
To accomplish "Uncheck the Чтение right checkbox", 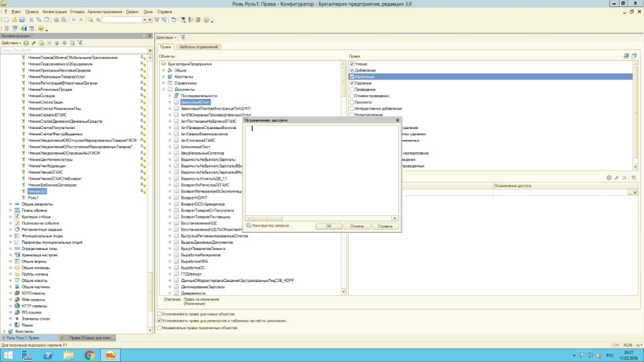I will [352, 64].
